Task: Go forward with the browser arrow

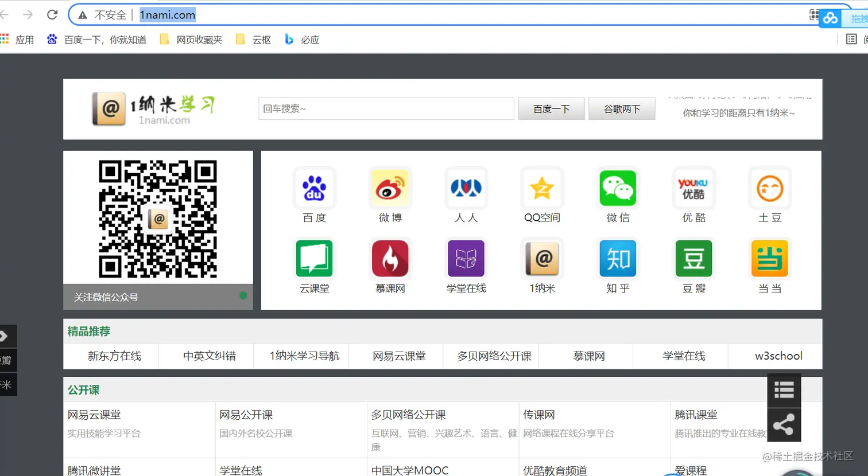Action: point(28,15)
